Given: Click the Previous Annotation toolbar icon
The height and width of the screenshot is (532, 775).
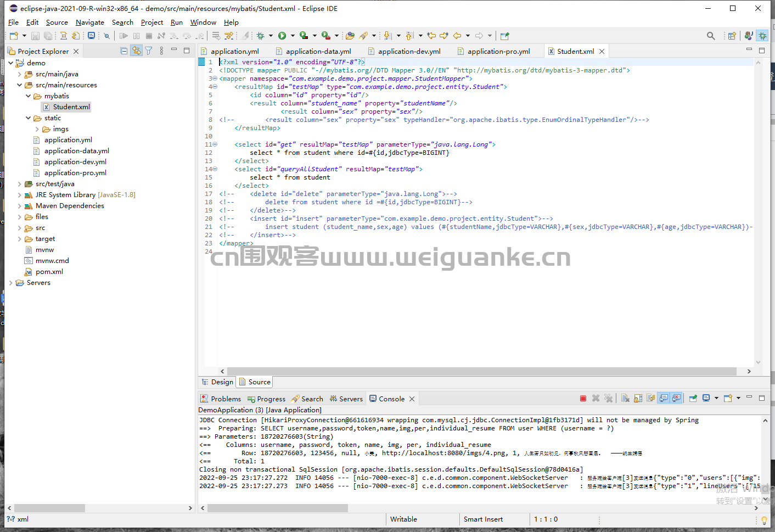Looking at the screenshot, I should coord(410,36).
